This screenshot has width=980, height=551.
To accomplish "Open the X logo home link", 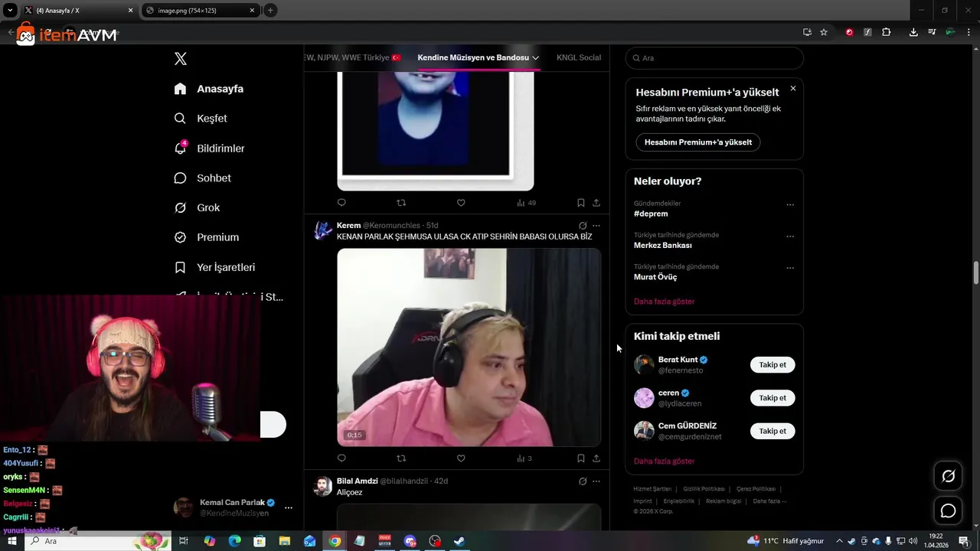I will point(180,59).
